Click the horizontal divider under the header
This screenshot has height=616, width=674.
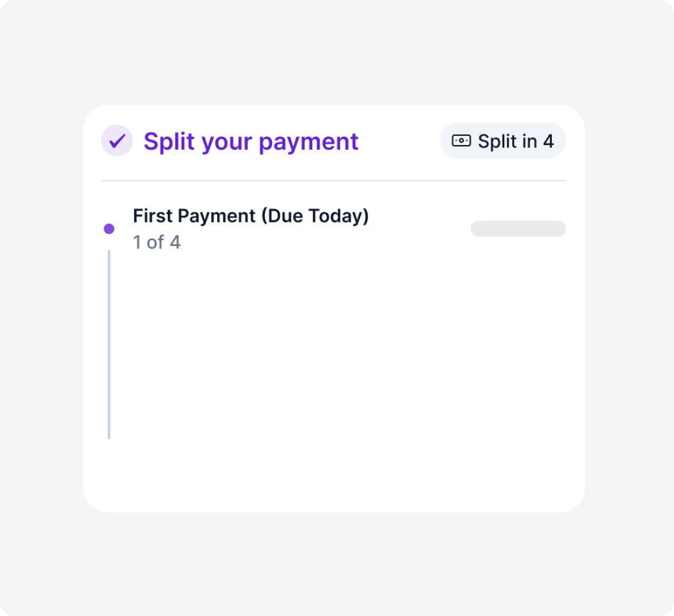coord(333,180)
